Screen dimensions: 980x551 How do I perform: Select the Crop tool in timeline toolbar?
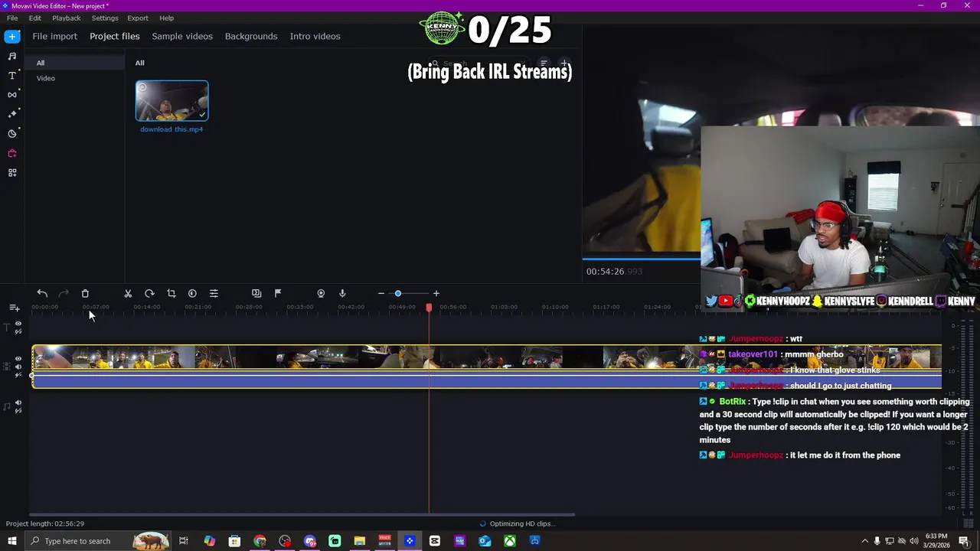[171, 293]
